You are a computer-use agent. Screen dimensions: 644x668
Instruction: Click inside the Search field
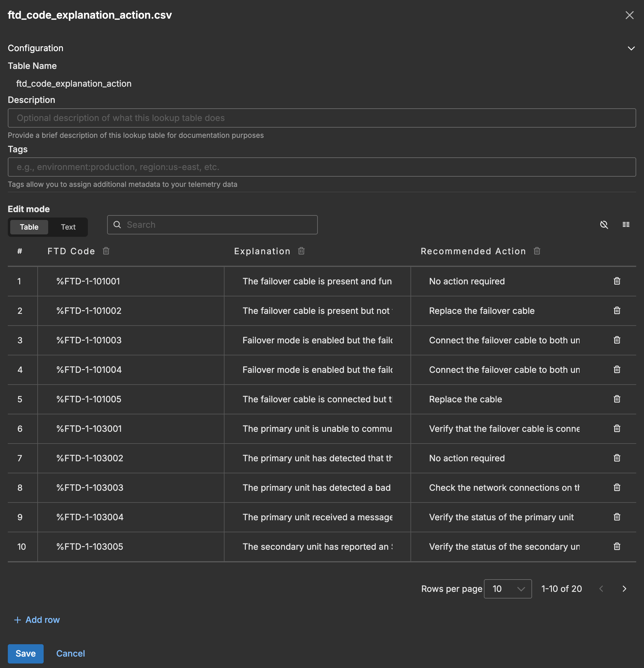(x=212, y=224)
